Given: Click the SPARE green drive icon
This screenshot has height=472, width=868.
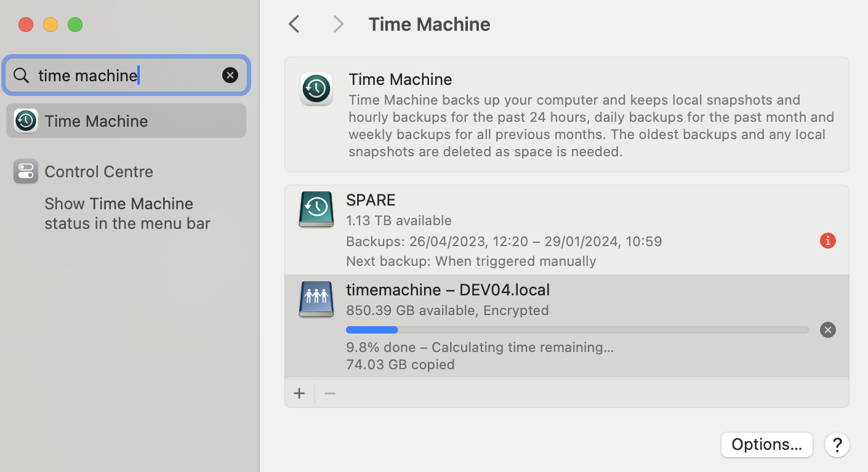Looking at the screenshot, I should (316, 209).
